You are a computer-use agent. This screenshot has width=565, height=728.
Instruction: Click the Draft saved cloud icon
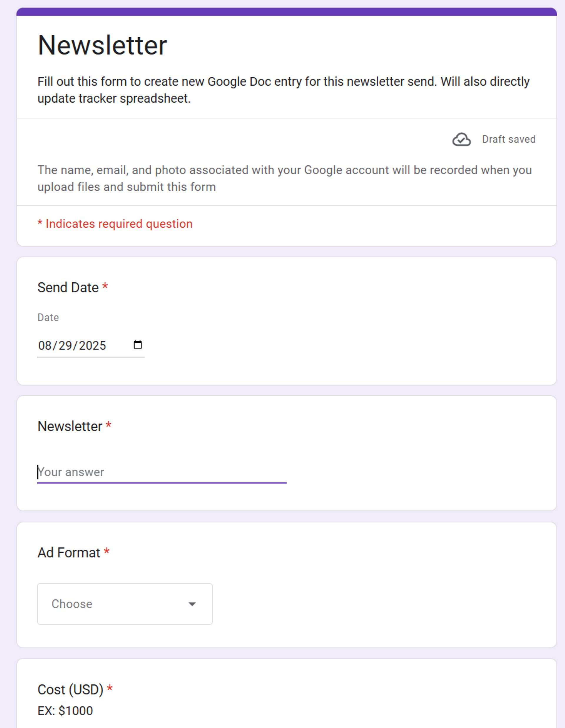point(461,139)
